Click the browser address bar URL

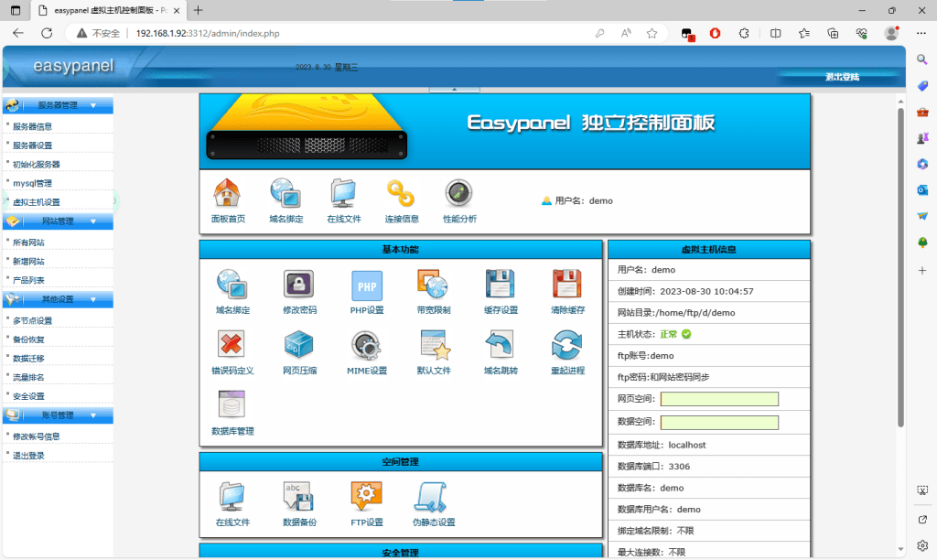pos(208,33)
